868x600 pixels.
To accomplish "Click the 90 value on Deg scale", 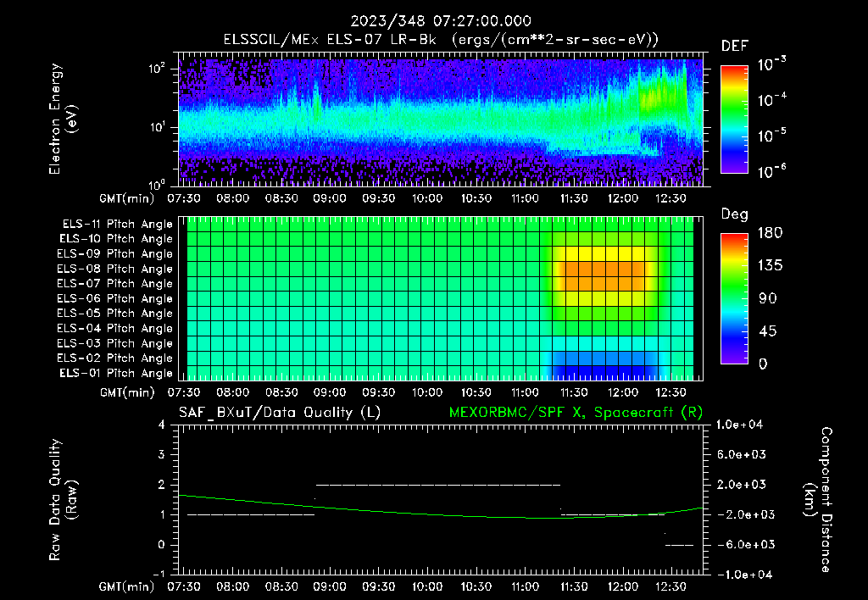I will [768, 299].
